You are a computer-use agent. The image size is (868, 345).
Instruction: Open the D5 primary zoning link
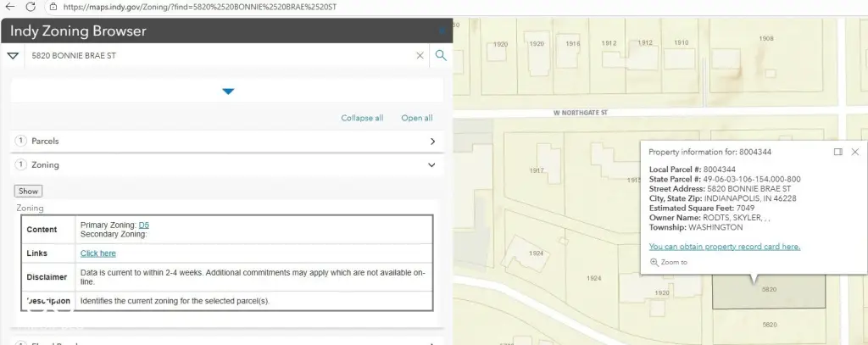[x=143, y=225]
